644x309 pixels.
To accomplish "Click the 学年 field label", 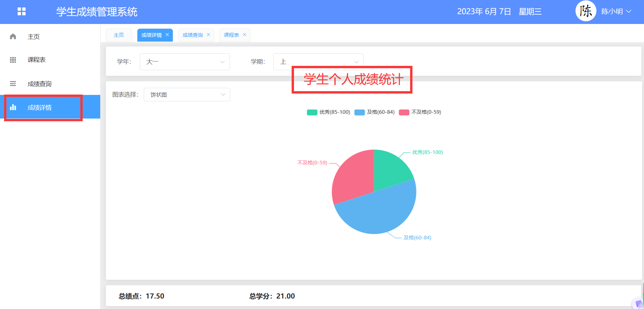I will pyautogui.click(x=124, y=62).
